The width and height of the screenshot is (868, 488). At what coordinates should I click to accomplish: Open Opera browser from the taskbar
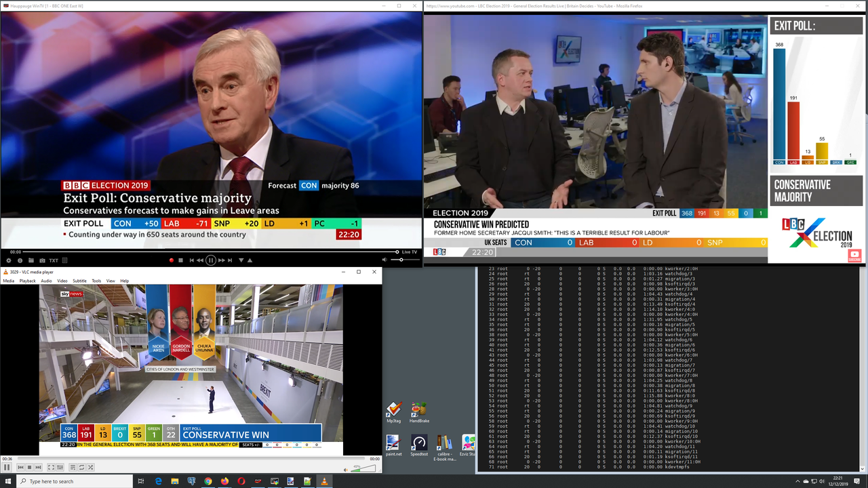241,481
